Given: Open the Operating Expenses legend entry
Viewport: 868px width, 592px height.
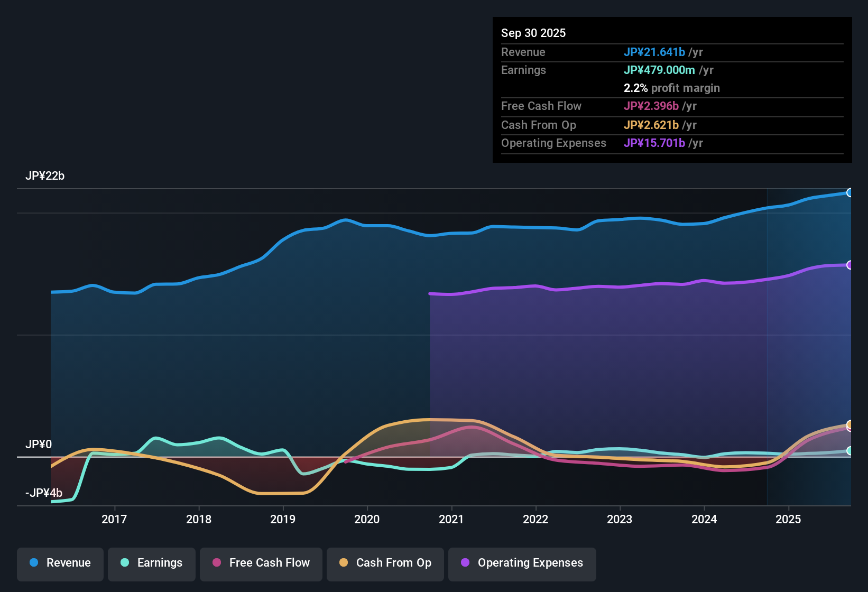Looking at the screenshot, I should pos(522,563).
